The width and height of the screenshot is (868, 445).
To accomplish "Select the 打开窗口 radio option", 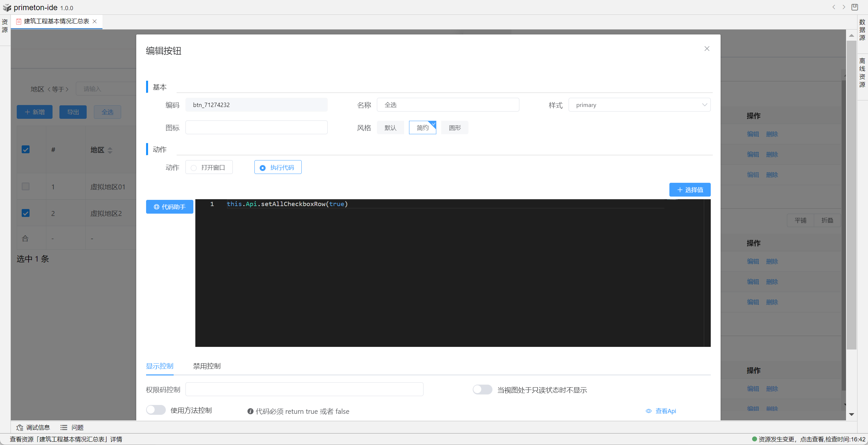I will point(208,167).
